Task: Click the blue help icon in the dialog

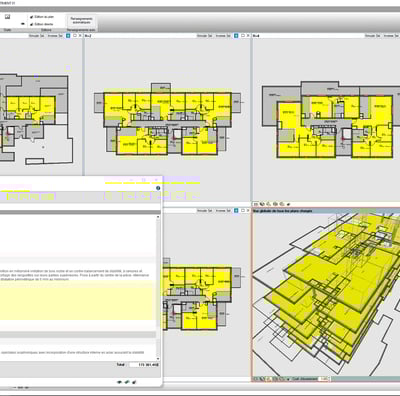Action: 158,188
